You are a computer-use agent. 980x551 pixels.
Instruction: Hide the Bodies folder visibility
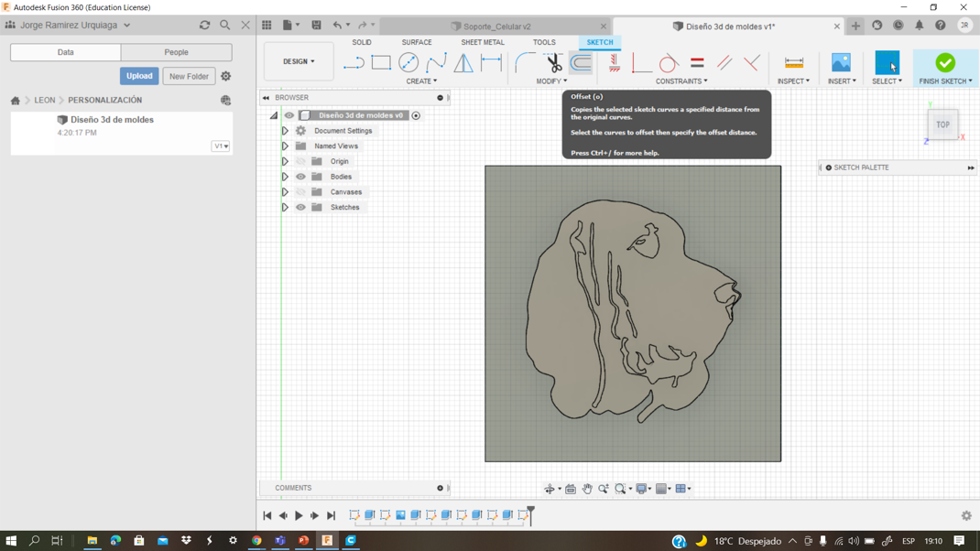point(300,177)
